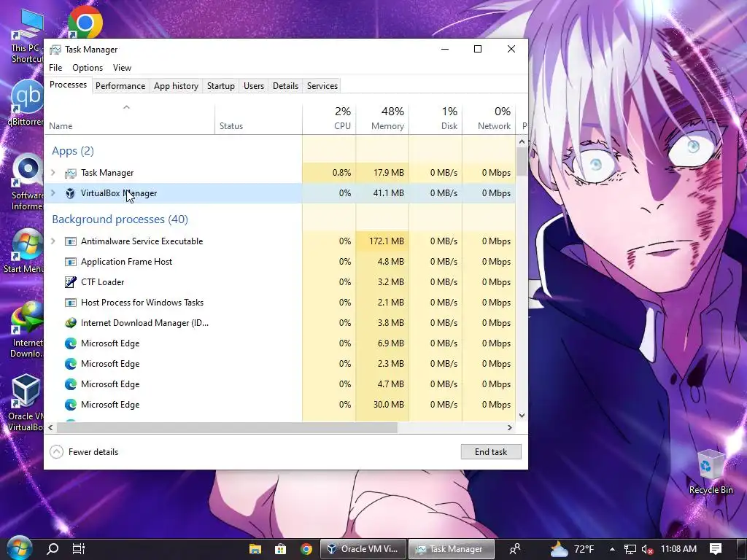Switch to the Details tab
Image resolution: width=747 pixels, height=560 pixels.
click(x=285, y=86)
